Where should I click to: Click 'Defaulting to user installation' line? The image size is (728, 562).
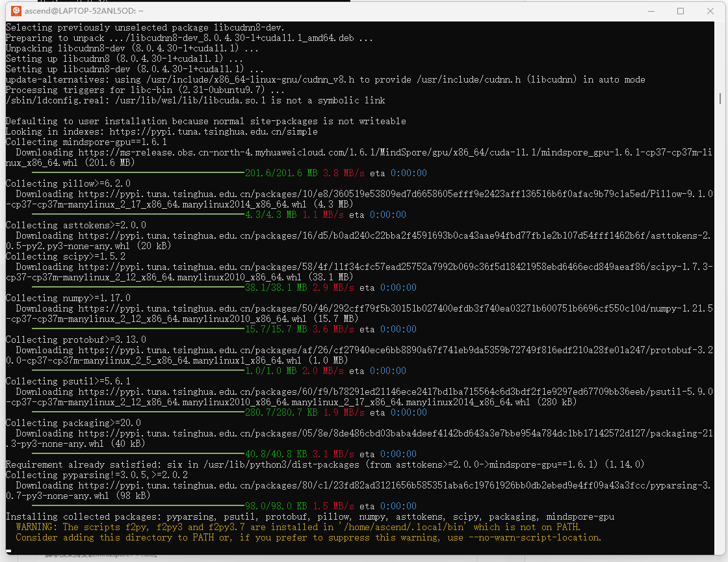(x=205, y=121)
